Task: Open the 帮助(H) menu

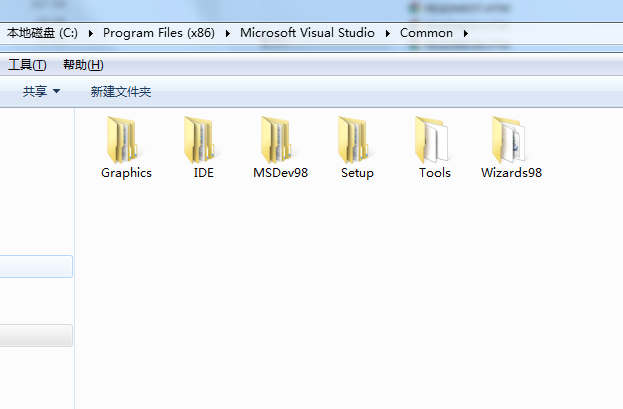Action: tap(83, 65)
